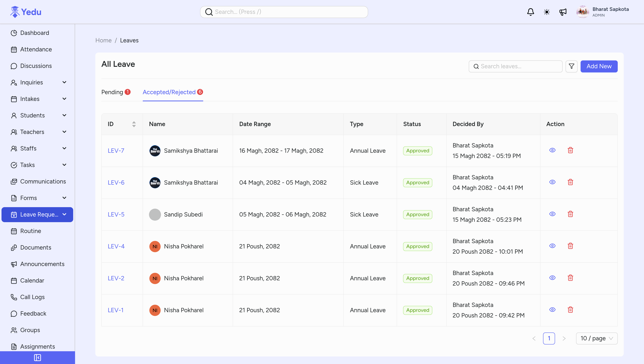The image size is (644, 364).
Task: Collapse the sidebar using bottom panel icon
Action: (37, 357)
